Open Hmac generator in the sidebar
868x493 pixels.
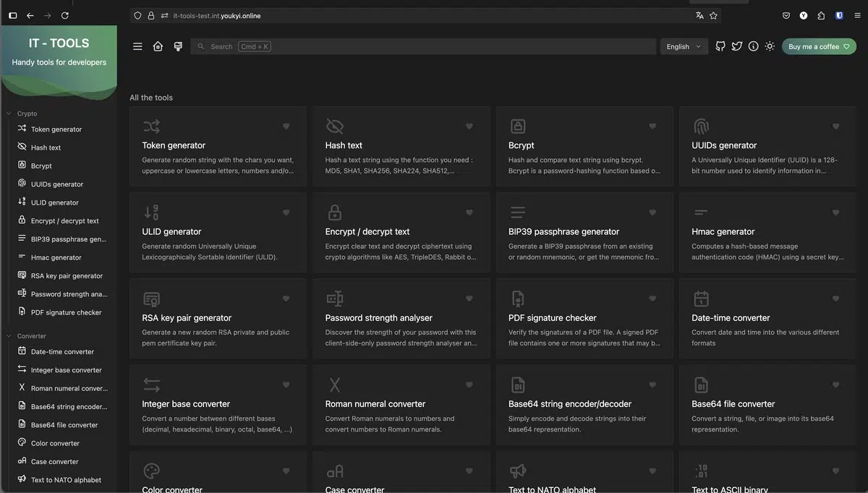point(56,257)
